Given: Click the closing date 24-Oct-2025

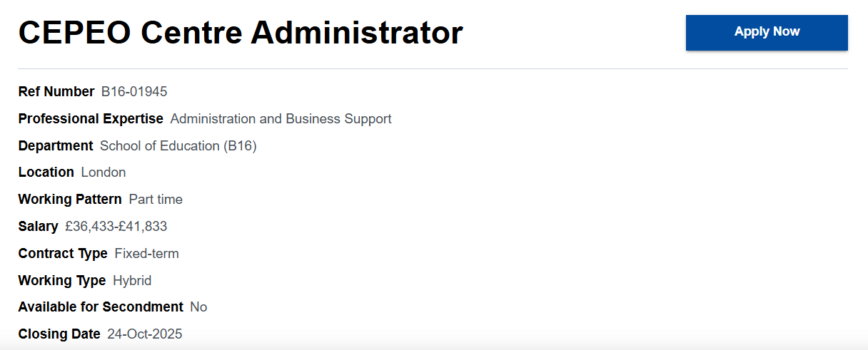Looking at the screenshot, I should coord(145,334).
